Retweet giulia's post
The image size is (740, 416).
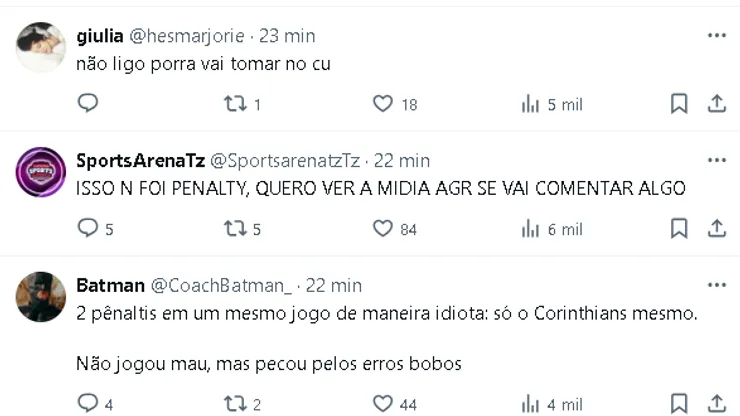point(233,104)
